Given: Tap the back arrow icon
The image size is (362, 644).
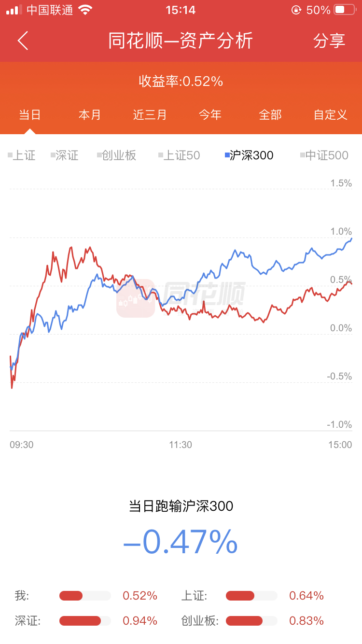Looking at the screenshot, I should (x=23, y=41).
